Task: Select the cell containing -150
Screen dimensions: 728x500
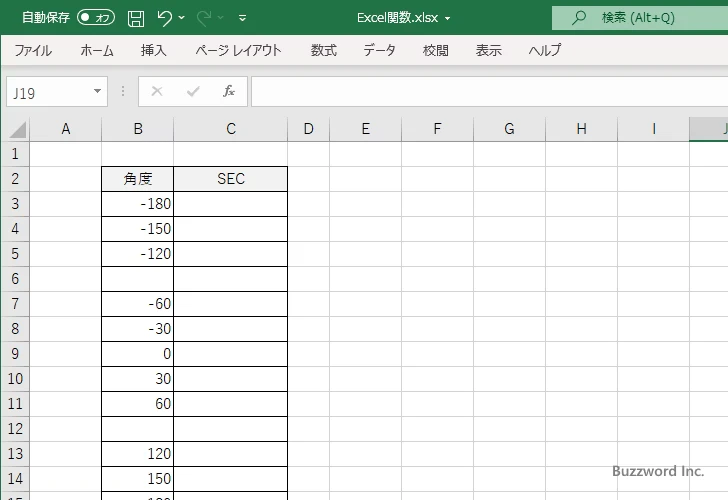Action: (137, 229)
